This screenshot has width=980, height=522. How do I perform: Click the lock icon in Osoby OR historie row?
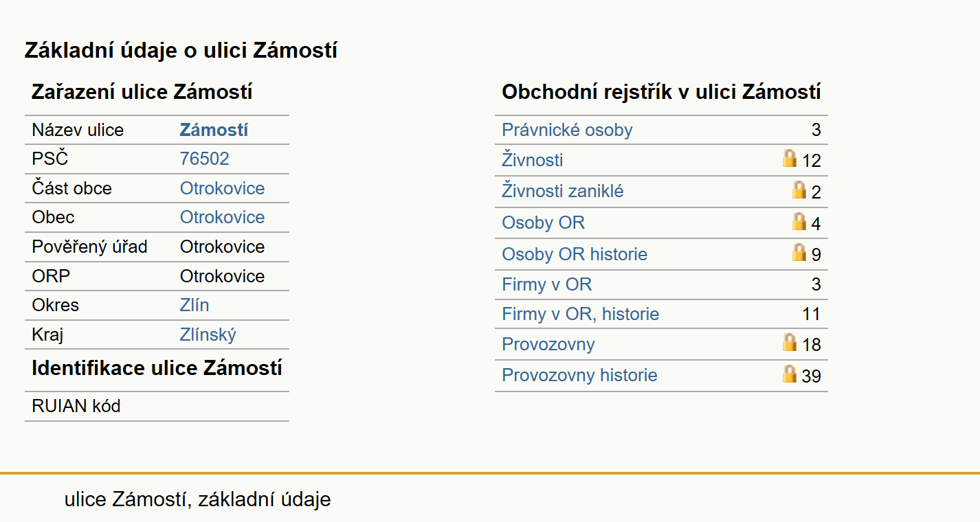coord(799,252)
